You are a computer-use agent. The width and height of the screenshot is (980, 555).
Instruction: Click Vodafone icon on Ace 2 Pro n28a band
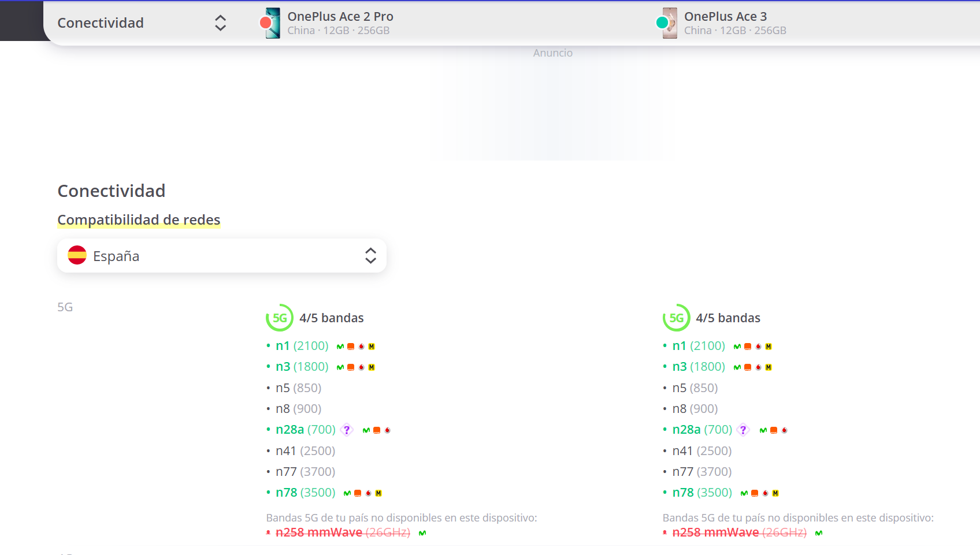point(387,430)
